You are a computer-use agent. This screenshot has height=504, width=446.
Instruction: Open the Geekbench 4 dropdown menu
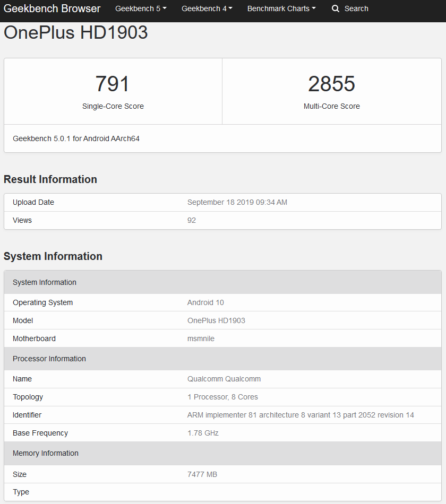tap(207, 8)
